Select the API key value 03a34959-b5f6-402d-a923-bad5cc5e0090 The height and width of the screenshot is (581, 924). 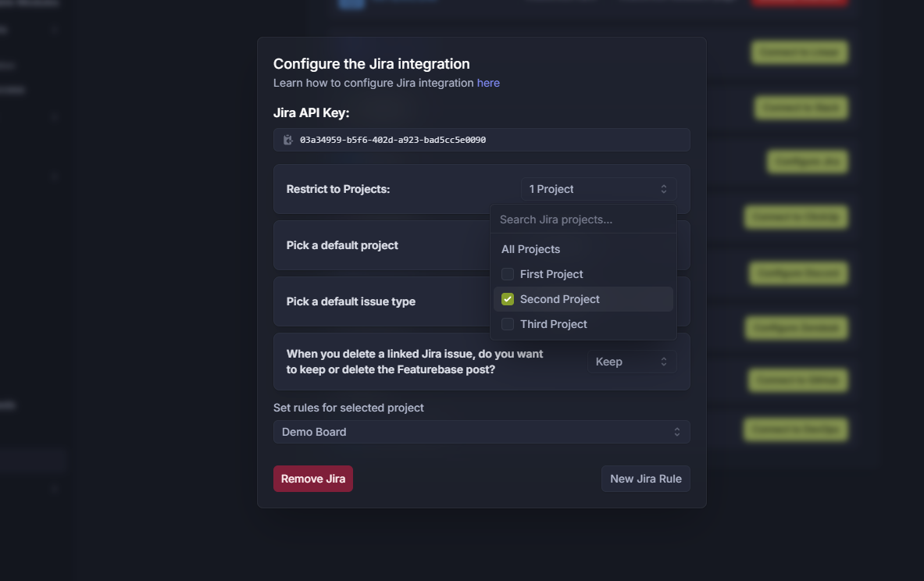(x=393, y=140)
